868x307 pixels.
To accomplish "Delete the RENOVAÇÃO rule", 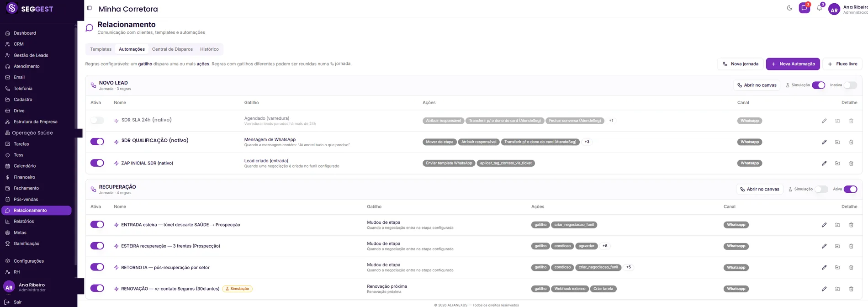I will pos(851,289).
